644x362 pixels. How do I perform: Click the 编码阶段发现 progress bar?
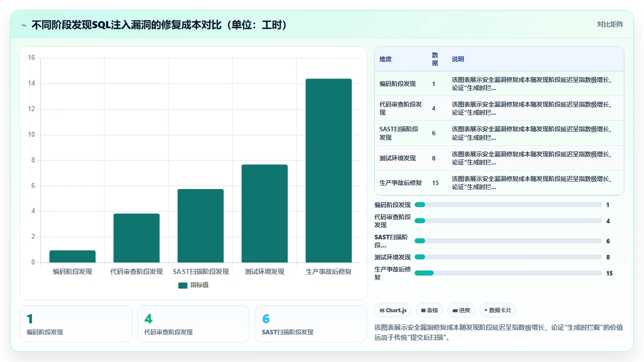tap(508, 205)
